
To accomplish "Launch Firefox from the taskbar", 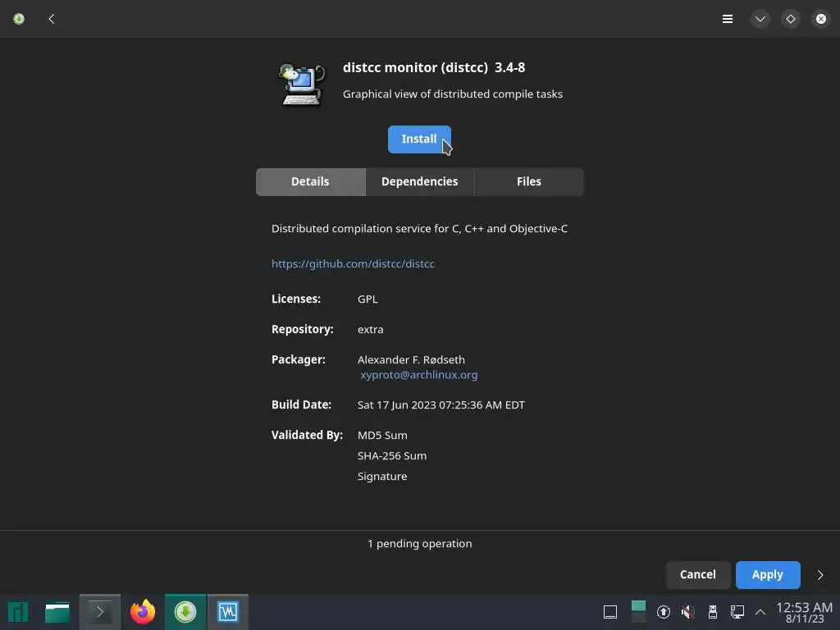I will 143,612.
